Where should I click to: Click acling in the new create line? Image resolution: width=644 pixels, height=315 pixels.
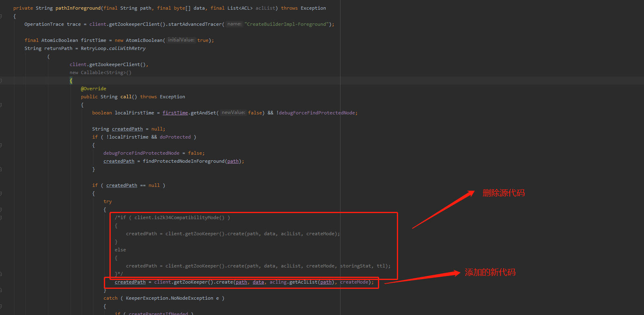click(x=278, y=282)
